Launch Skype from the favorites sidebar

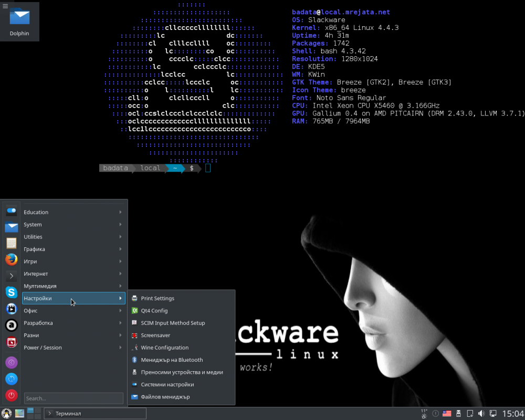pyautogui.click(x=12, y=292)
